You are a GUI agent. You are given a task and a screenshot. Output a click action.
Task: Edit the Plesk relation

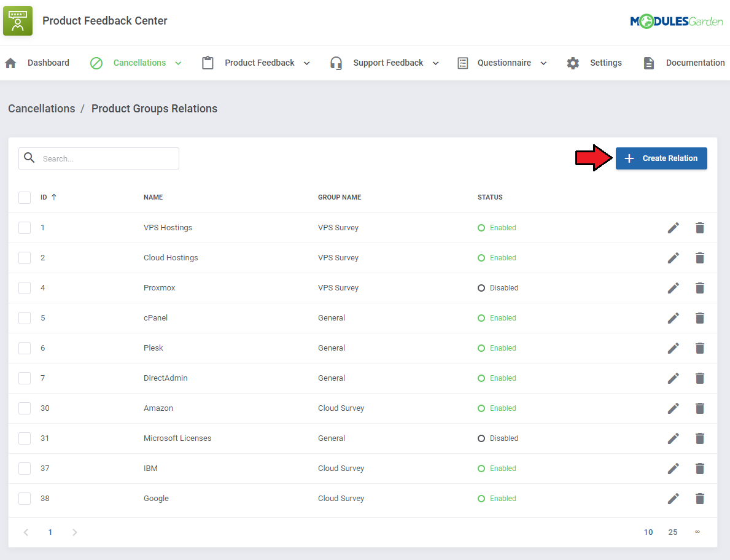673,348
